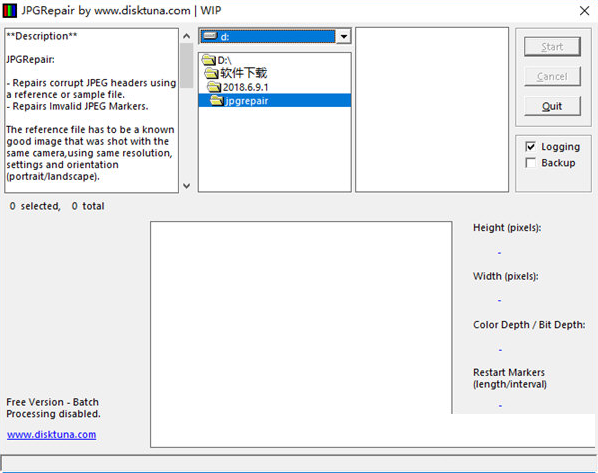
Task: Close the JPGRepair window
Action: pos(584,11)
